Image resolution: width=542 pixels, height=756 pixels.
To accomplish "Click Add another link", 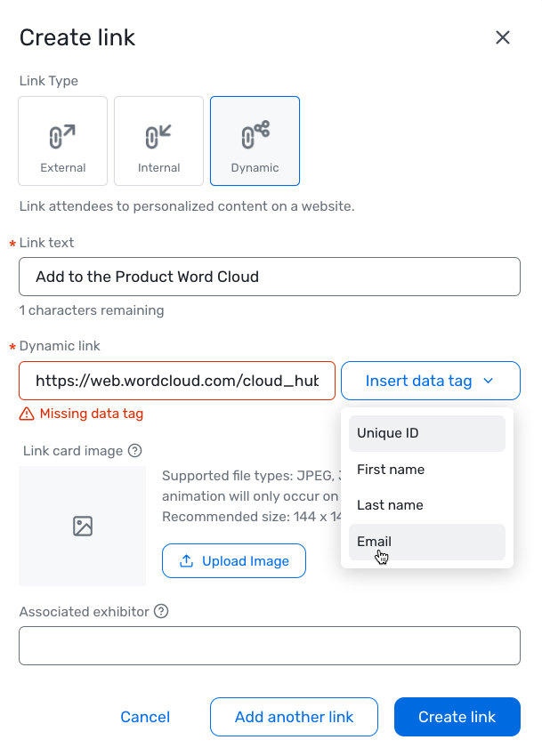I will [294, 717].
